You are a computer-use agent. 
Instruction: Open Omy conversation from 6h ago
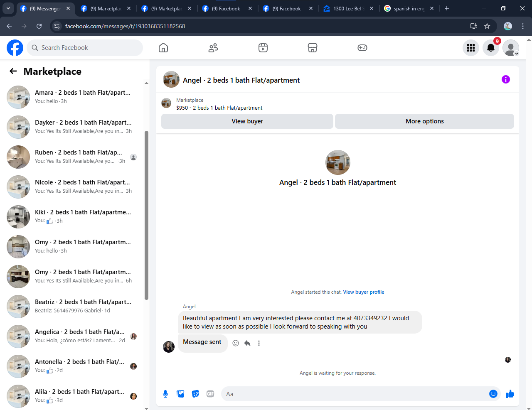tap(73, 277)
